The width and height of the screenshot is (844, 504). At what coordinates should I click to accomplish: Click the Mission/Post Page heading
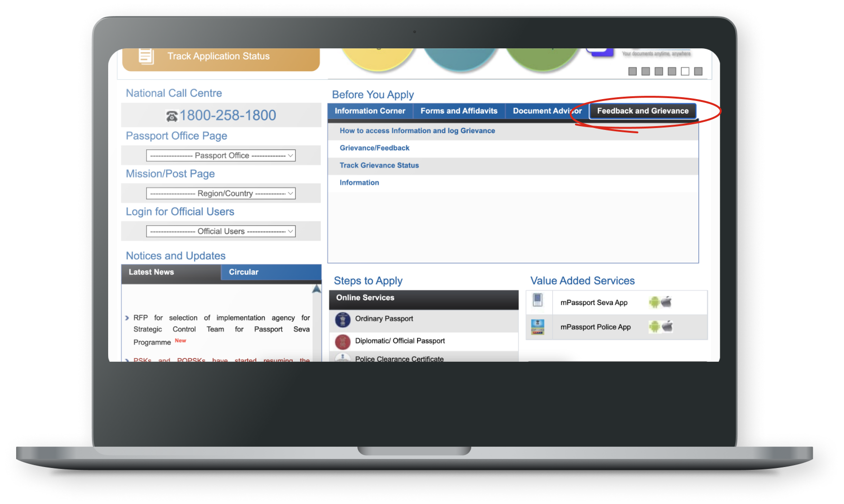pyautogui.click(x=170, y=174)
